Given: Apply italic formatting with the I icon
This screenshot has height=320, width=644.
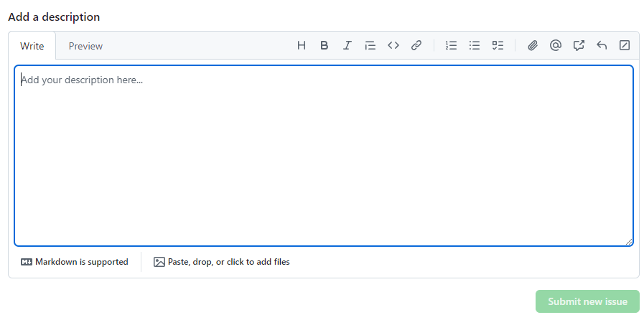Looking at the screenshot, I should 347,45.
